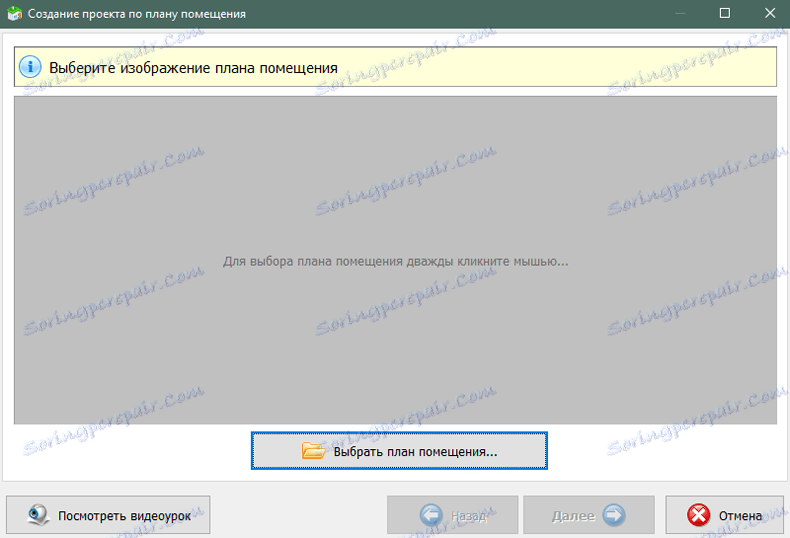This screenshot has width=790, height=538.
Task: Click heading 'Выберите изображение плана помещения'
Action: pos(193,68)
